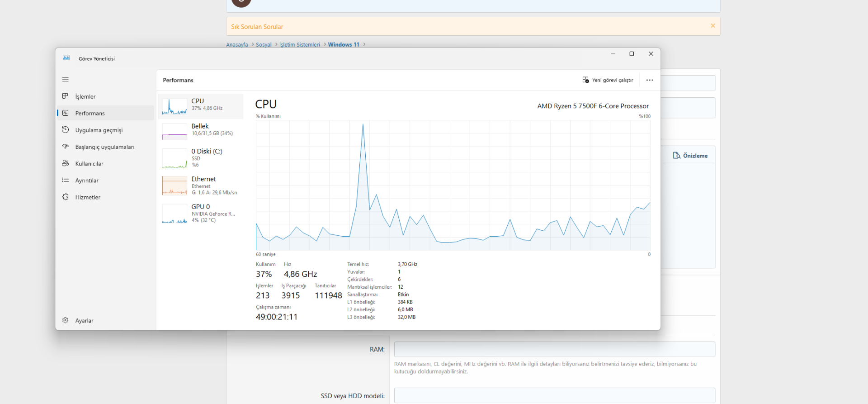Screen dimensions: 868x404
Task: Open the Ayrıntılar page
Action: click(x=105, y=180)
